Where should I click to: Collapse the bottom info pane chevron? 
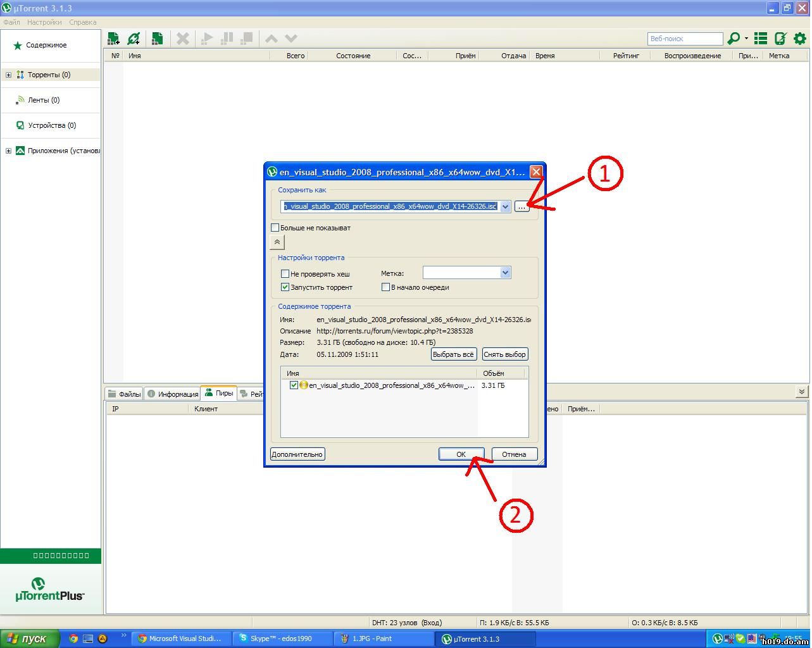point(802,392)
